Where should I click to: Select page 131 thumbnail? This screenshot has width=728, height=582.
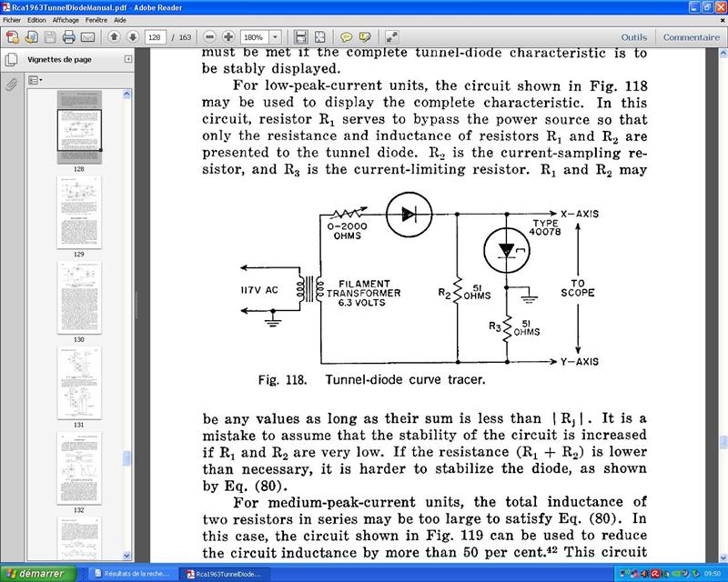click(x=79, y=383)
